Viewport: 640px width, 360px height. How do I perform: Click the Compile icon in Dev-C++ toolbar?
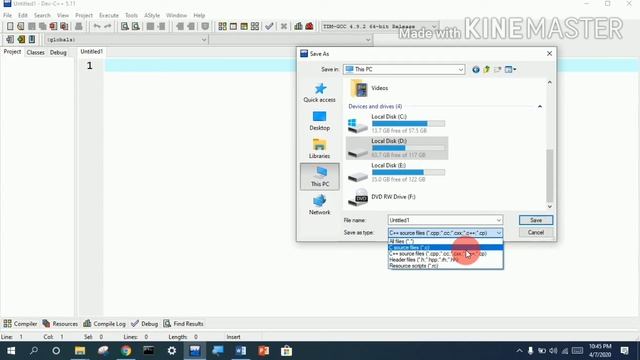pyautogui.click(x=222, y=26)
